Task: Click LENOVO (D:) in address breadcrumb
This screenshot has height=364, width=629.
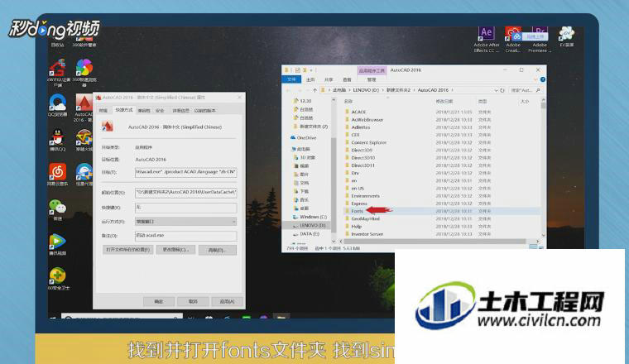Action: [x=366, y=90]
